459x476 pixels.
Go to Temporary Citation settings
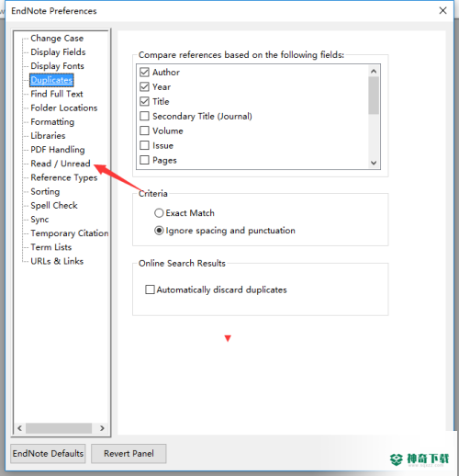(x=70, y=233)
